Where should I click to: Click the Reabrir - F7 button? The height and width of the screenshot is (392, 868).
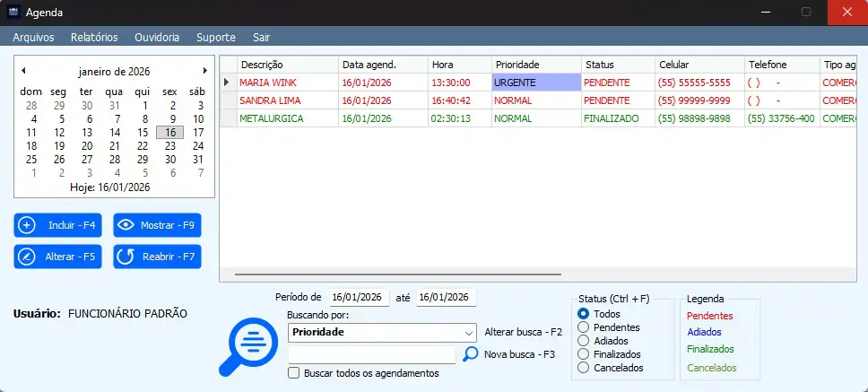click(157, 257)
